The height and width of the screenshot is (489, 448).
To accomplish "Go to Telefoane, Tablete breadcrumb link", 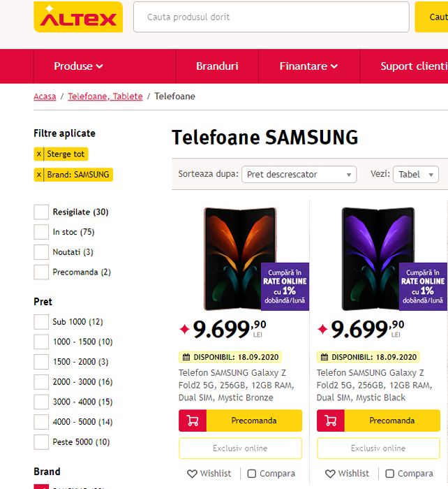I will point(105,96).
